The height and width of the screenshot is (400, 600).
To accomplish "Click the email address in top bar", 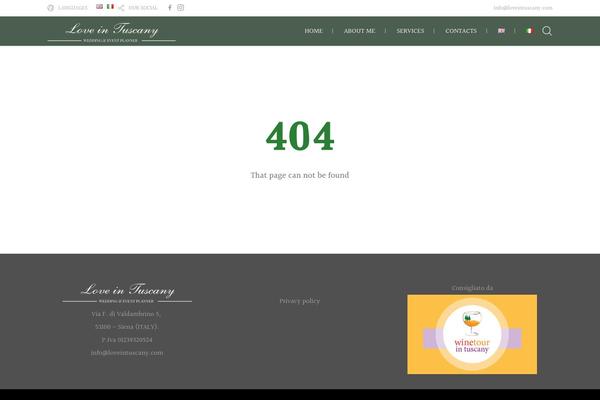I will coord(523,8).
